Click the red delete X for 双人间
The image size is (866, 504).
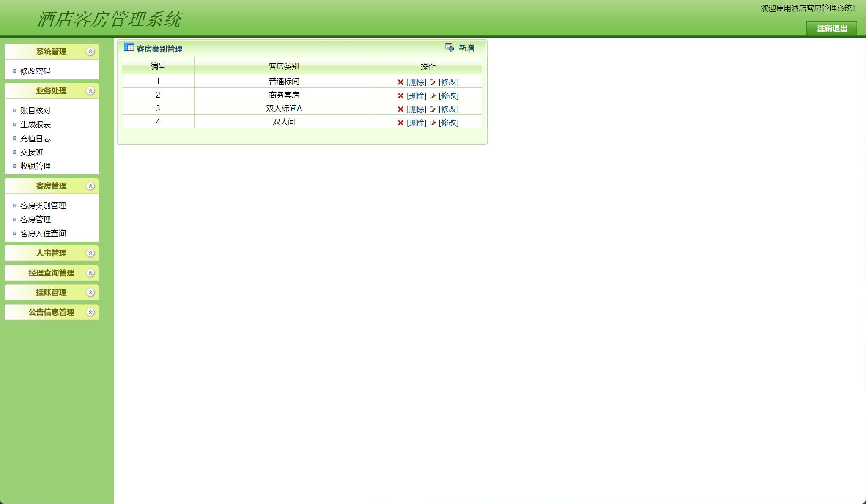[x=400, y=123]
